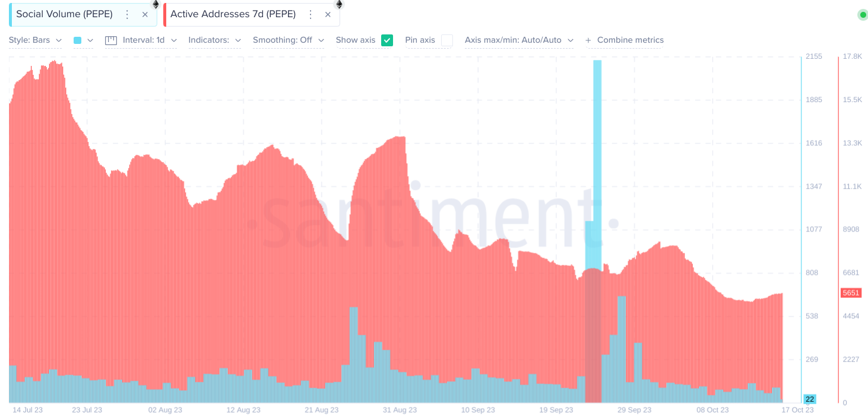Click the red 5651 axis value label
The image size is (868, 416).
tap(851, 293)
